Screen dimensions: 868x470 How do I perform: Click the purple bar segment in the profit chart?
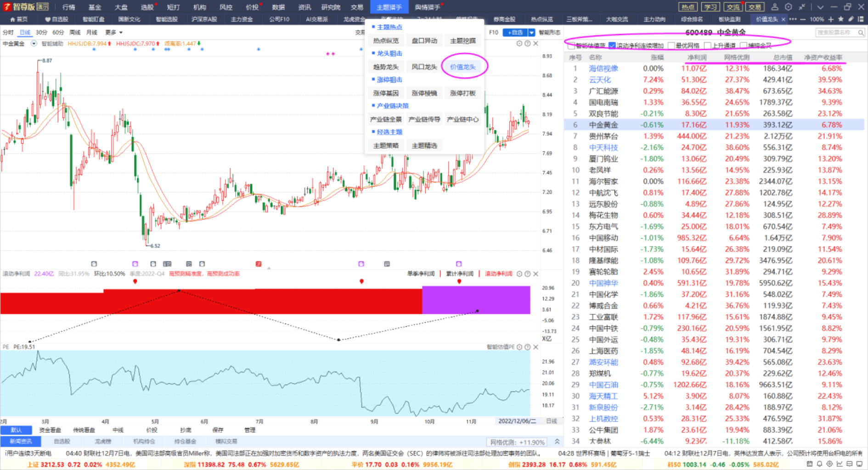coord(476,300)
